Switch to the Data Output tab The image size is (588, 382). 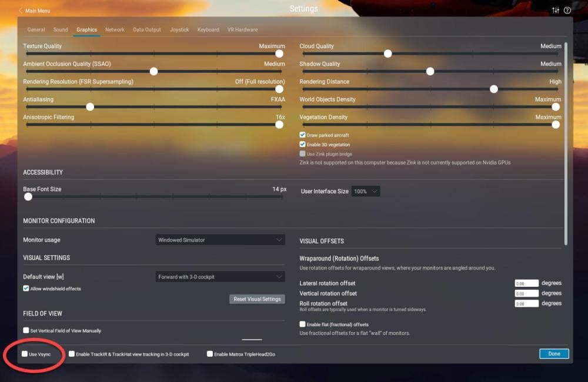coord(146,29)
